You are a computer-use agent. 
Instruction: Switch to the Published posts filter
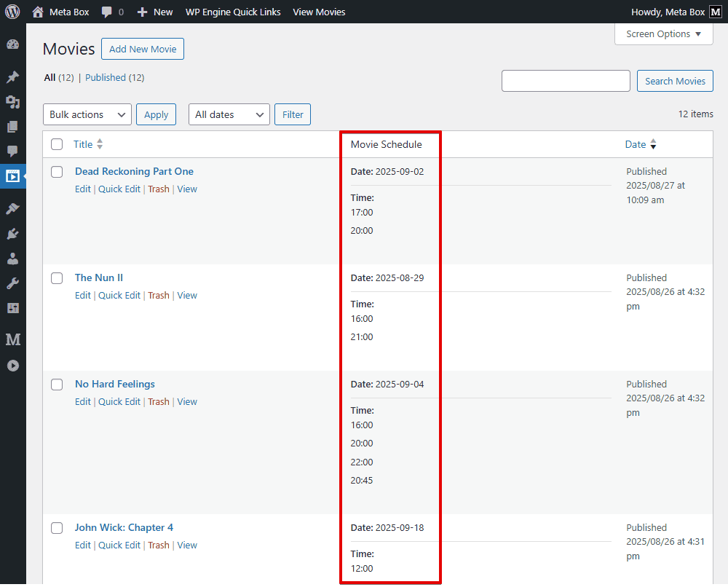pyautogui.click(x=105, y=77)
